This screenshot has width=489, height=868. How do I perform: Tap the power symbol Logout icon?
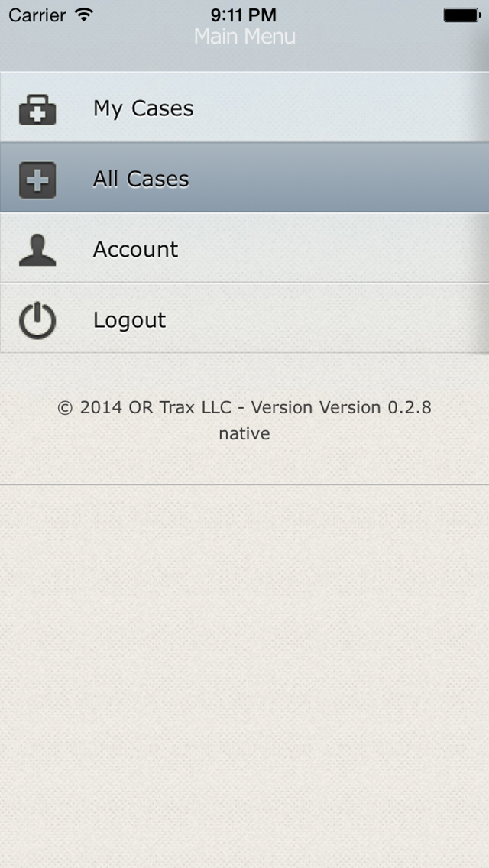tap(37, 320)
